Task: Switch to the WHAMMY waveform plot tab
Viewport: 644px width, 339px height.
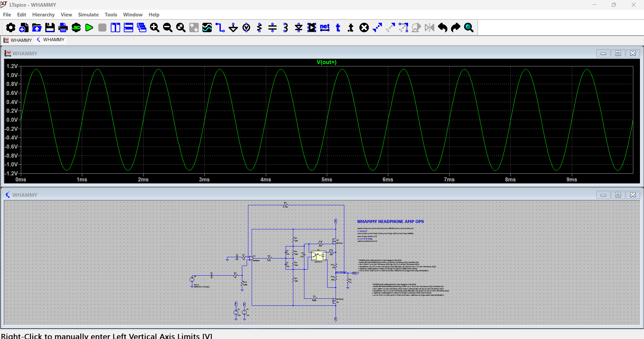Action: (17, 40)
